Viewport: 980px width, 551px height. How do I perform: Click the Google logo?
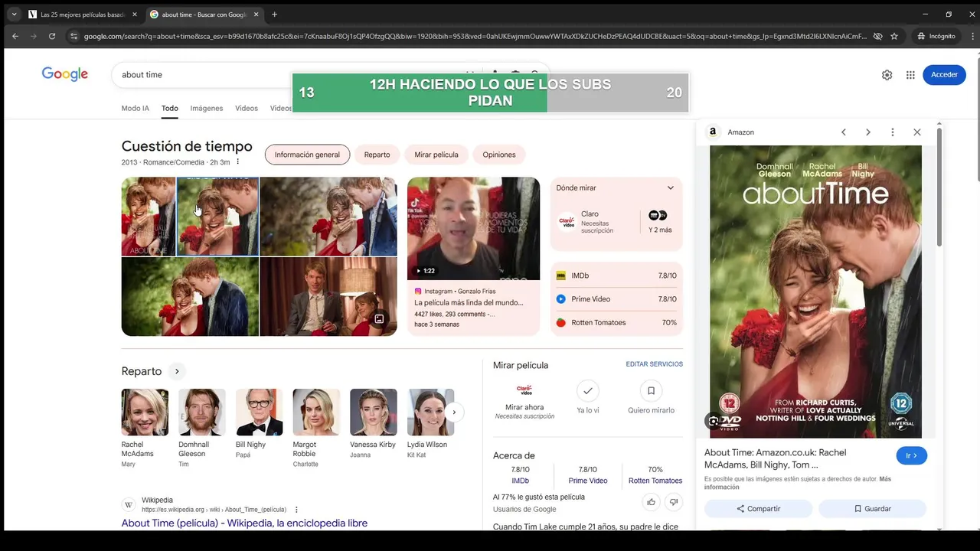coord(65,74)
